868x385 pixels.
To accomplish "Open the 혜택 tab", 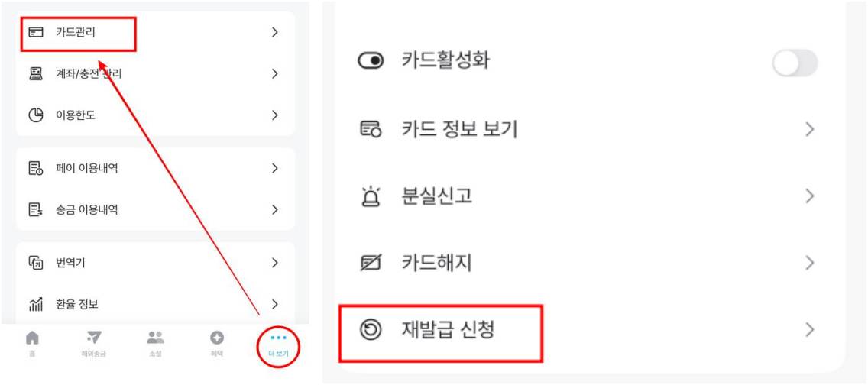I will tap(217, 343).
